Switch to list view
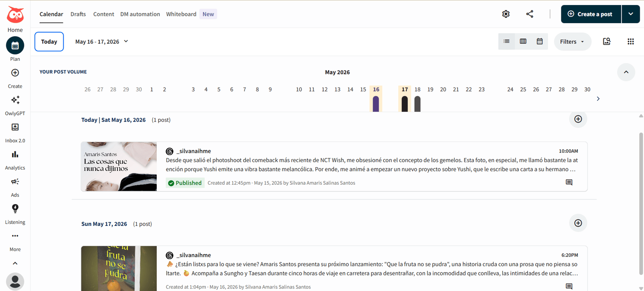Screen dimensions: 644x291 506,42
